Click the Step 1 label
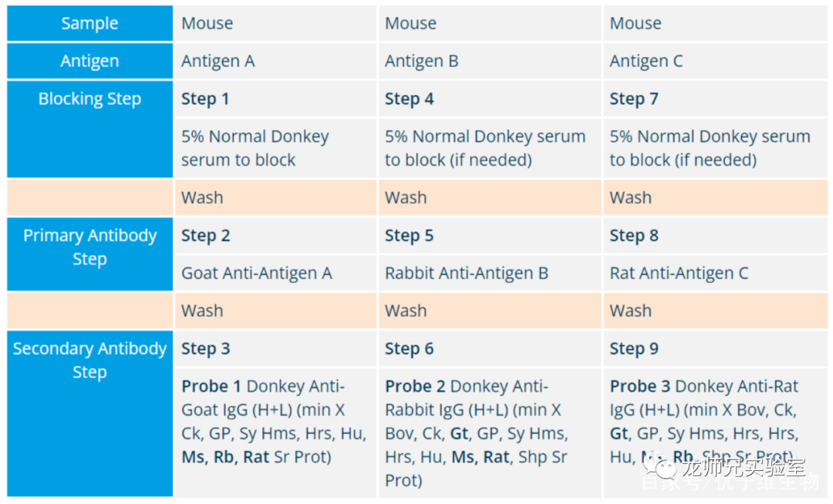 tap(205, 99)
